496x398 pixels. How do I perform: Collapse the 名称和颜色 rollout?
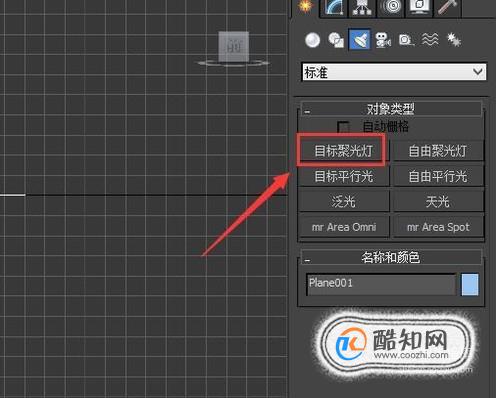391,257
